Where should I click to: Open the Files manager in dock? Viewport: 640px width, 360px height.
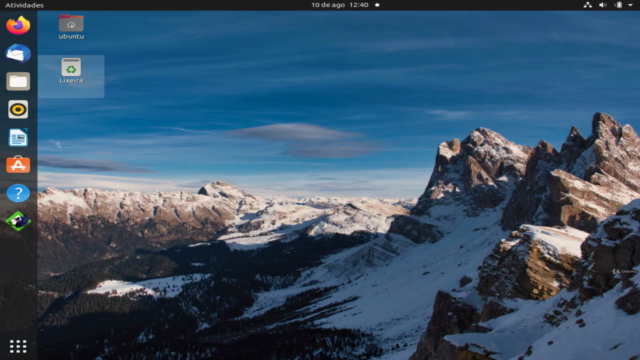tap(18, 81)
